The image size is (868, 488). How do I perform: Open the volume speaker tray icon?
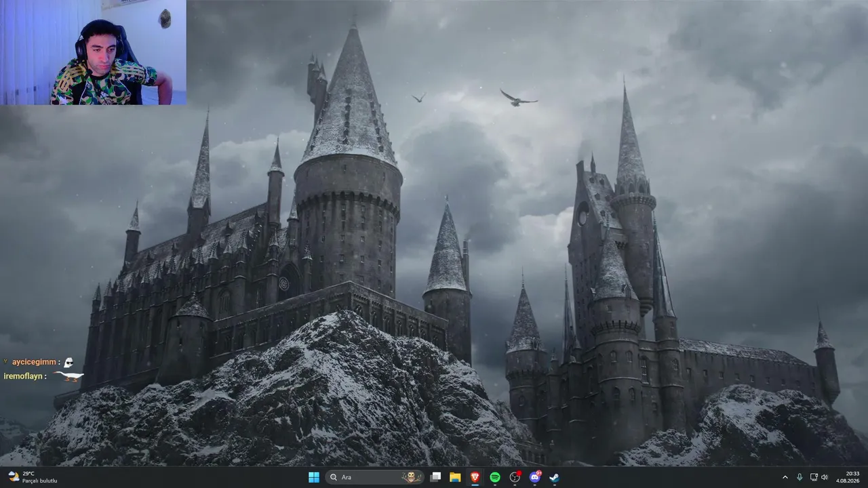pos(825,477)
